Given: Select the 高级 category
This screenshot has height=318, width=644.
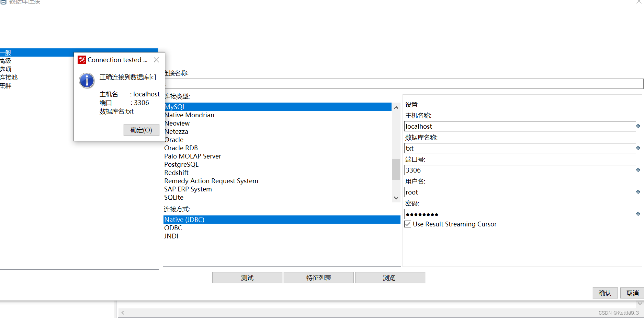Looking at the screenshot, I should [x=6, y=61].
